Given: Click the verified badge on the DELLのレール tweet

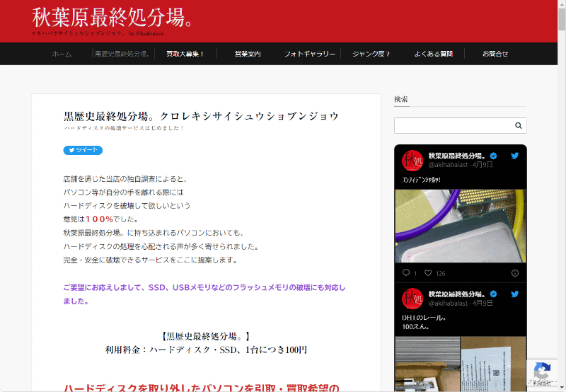Looking at the screenshot, I should tap(493, 294).
